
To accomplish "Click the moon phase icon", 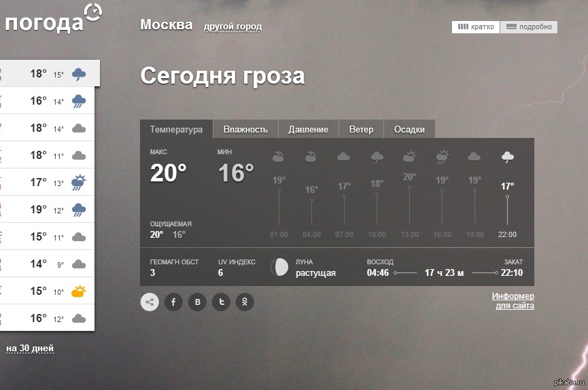I will (x=279, y=267).
